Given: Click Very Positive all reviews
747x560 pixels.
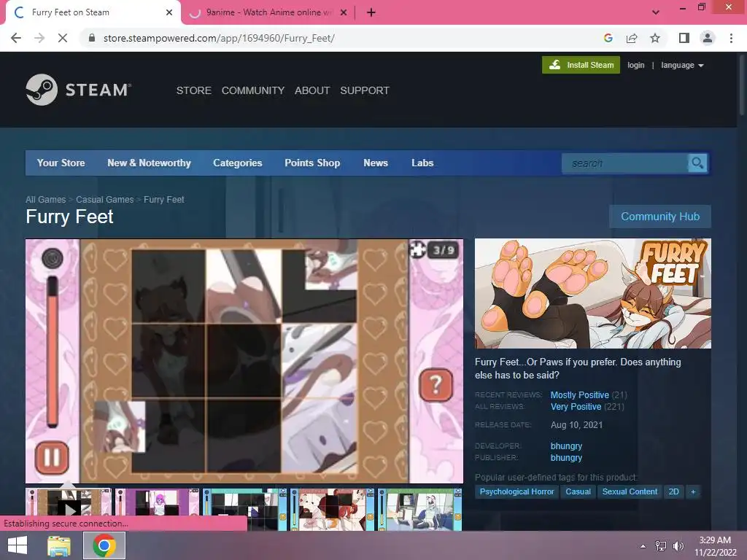Looking at the screenshot, I should tap(576, 407).
